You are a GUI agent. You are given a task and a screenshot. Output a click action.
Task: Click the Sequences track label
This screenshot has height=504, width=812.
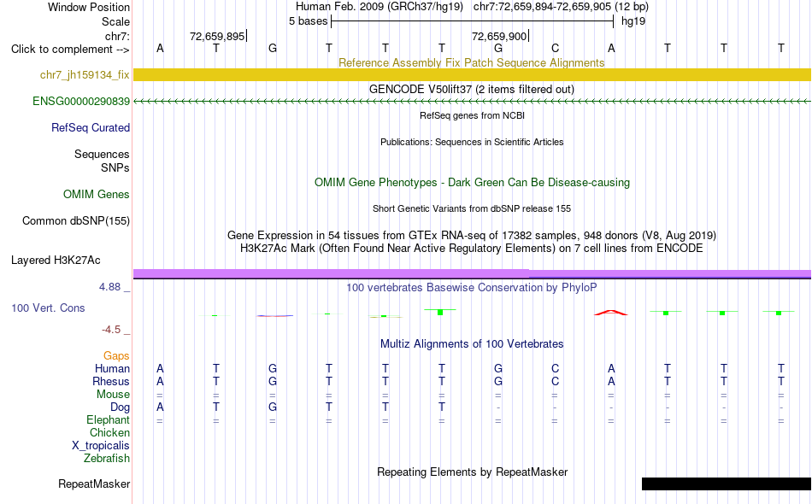click(102, 155)
